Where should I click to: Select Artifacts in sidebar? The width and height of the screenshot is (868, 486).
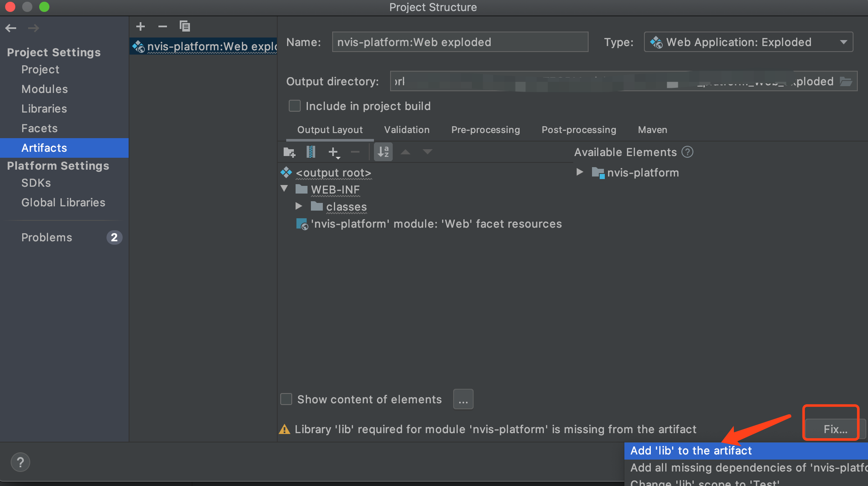pos(64,148)
